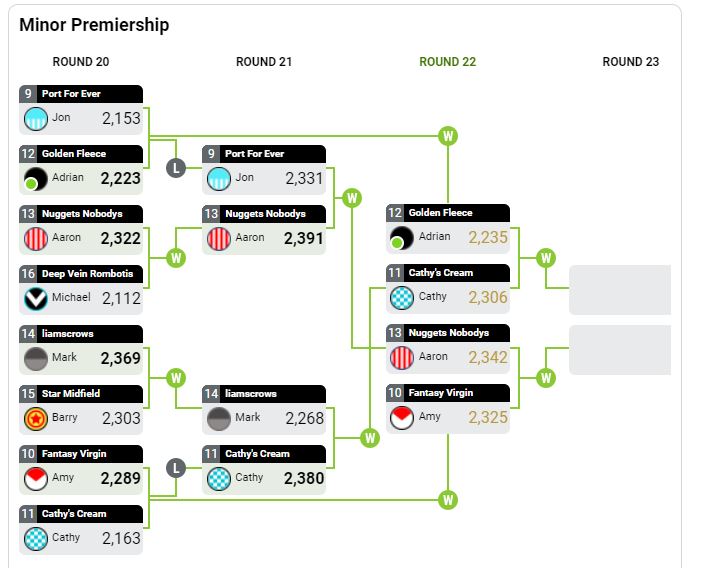Click Aaron's red striped avatar in Round 21

219,239
